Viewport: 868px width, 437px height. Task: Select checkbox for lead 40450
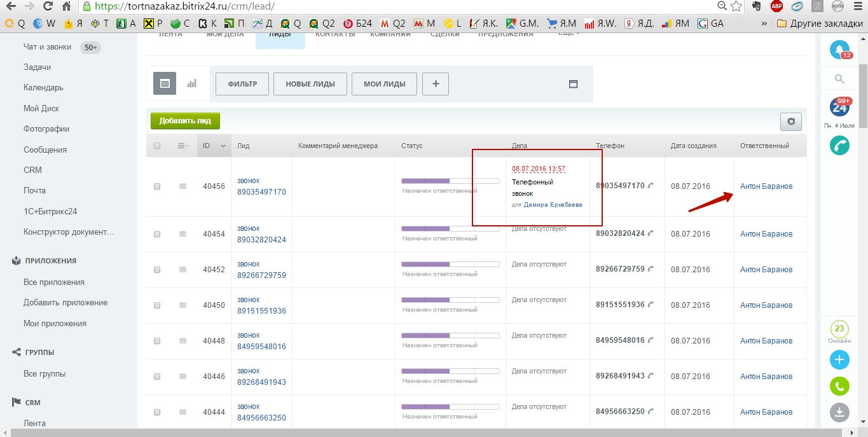157,305
